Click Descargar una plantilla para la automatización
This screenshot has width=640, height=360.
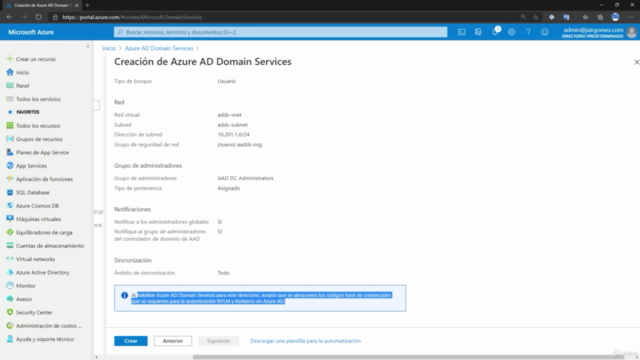[305, 341]
